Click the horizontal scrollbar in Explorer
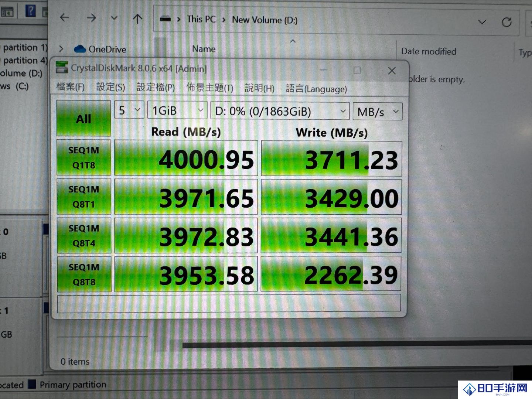 click(357, 344)
